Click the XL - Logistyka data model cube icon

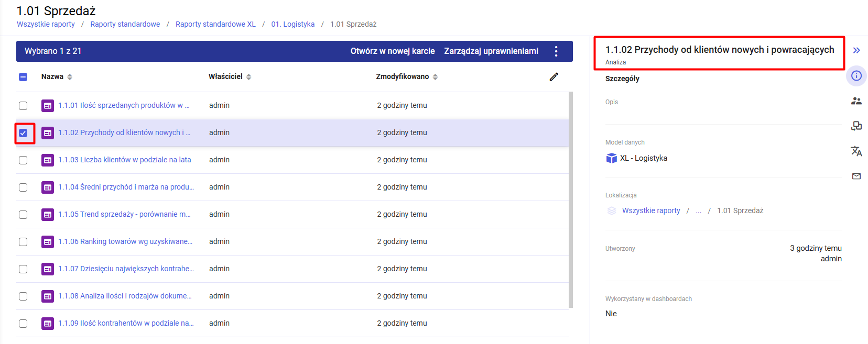click(611, 158)
